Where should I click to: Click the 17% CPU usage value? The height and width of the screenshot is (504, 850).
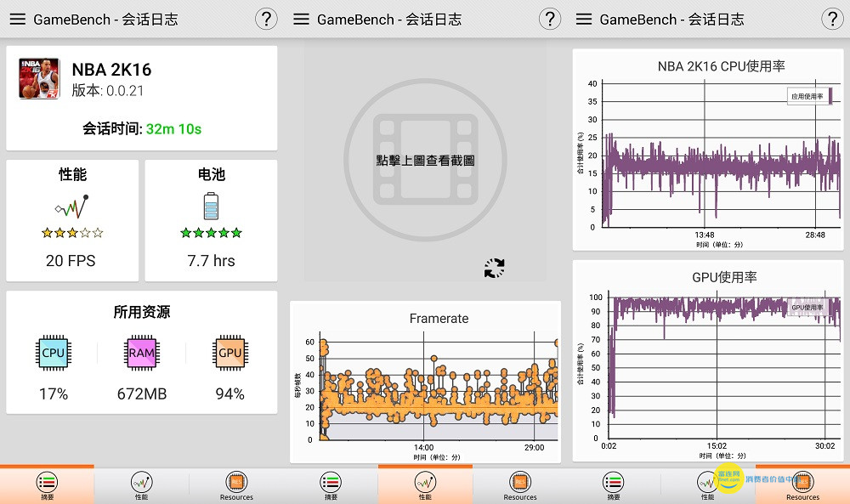[x=53, y=394]
